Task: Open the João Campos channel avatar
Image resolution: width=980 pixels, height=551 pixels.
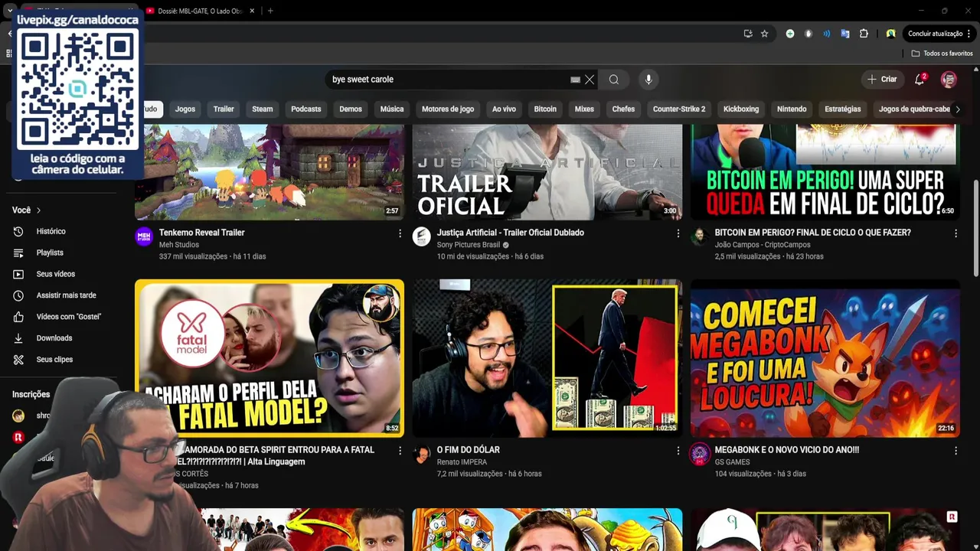Action: (700, 236)
